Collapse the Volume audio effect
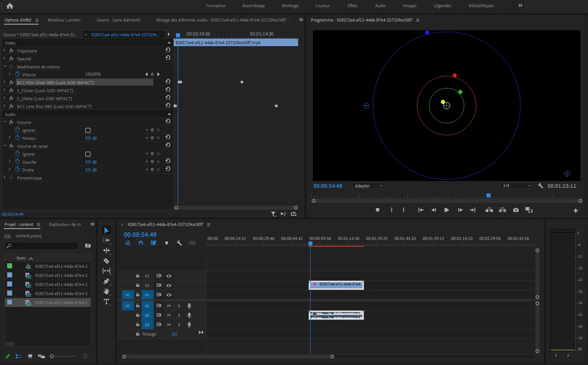The height and width of the screenshot is (365, 588). click(5, 122)
